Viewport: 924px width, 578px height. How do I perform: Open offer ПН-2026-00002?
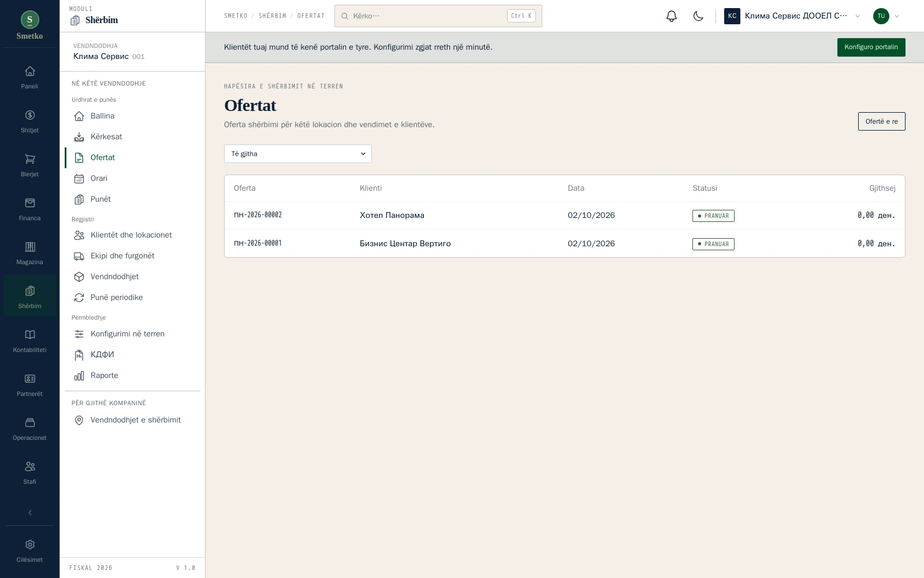pyautogui.click(x=258, y=215)
